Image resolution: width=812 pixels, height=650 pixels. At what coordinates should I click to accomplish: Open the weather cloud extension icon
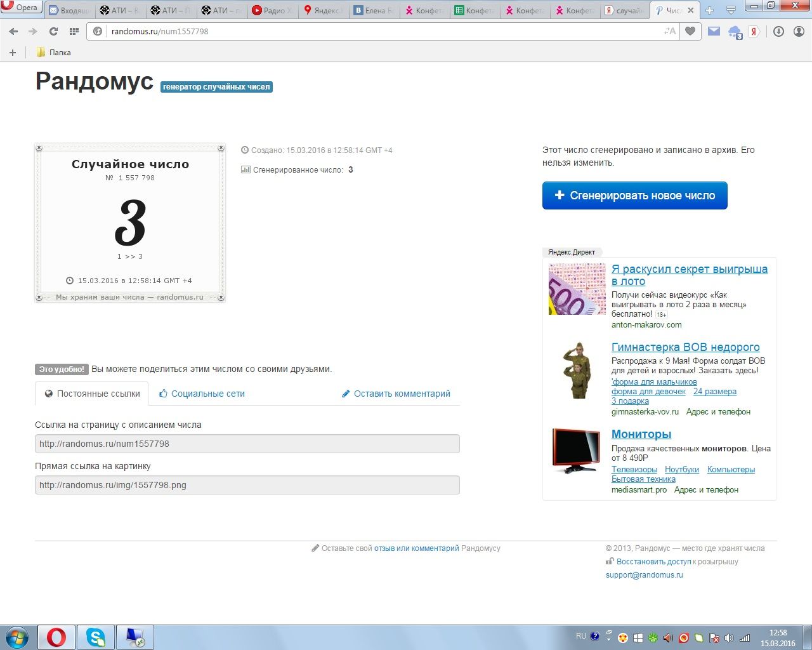click(735, 32)
